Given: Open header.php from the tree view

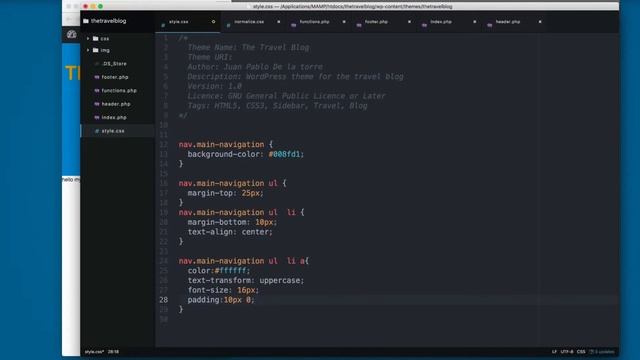Looking at the screenshot, I should coord(116,104).
